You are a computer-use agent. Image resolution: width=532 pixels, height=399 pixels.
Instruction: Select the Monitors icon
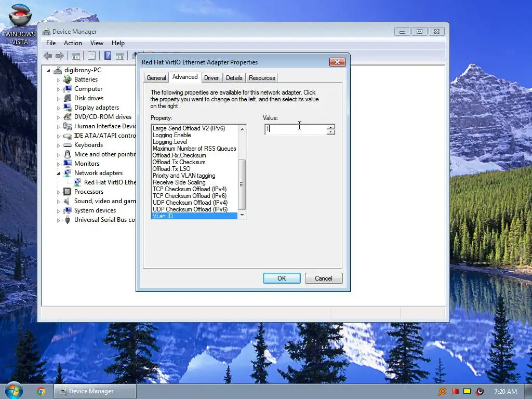tap(68, 164)
